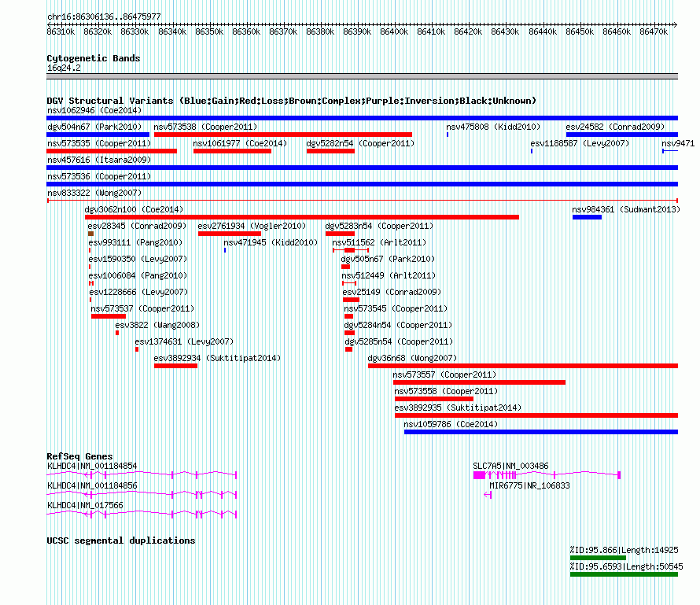Open nsv573545 (Cooper2011) variant
The width and height of the screenshot is (700, 605).
tap(396, 308)
